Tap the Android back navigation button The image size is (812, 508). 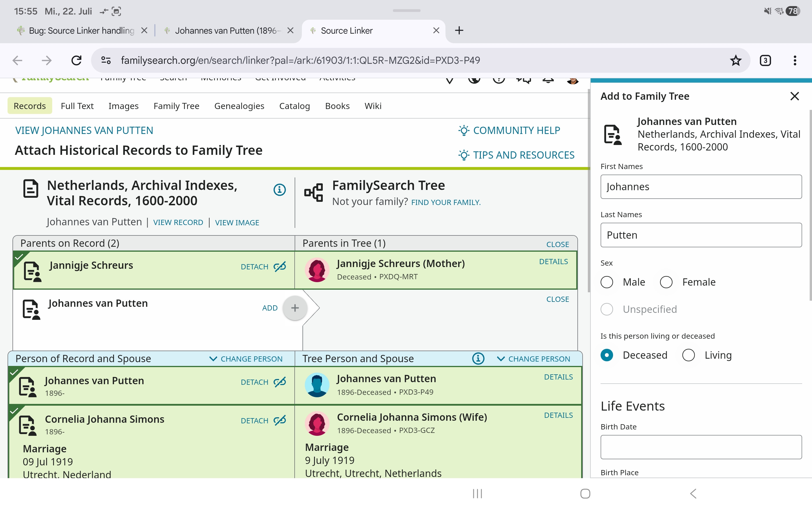point(693,494)
